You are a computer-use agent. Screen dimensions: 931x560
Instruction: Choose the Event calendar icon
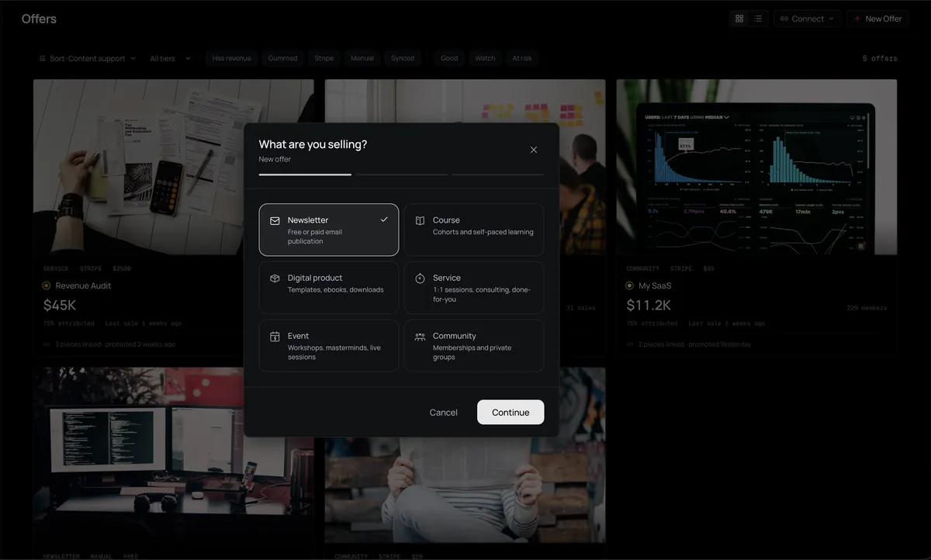(275, 337)
